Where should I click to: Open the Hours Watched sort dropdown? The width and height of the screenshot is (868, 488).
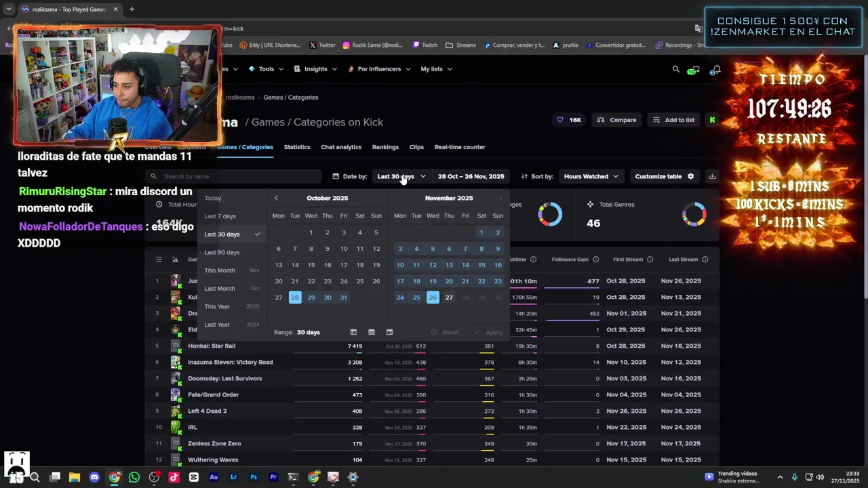[591, 176]
